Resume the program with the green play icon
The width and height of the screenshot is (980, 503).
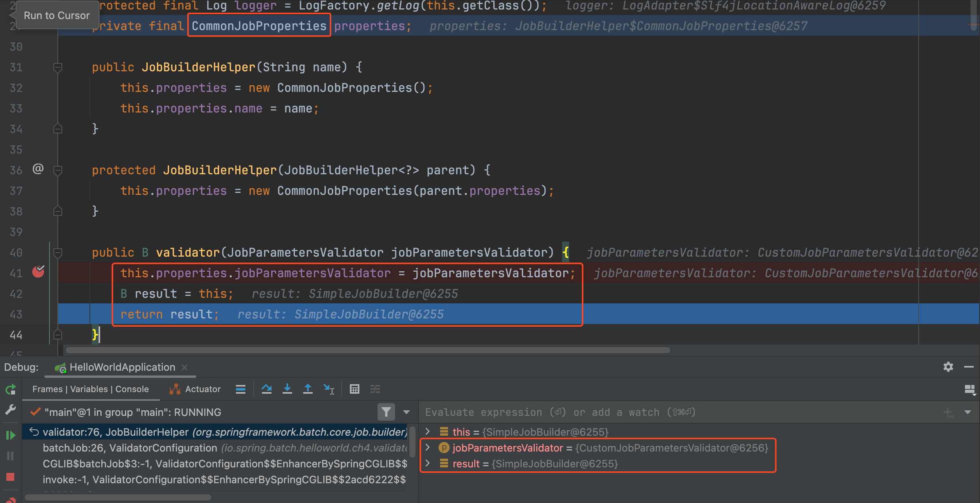(11, 436)
